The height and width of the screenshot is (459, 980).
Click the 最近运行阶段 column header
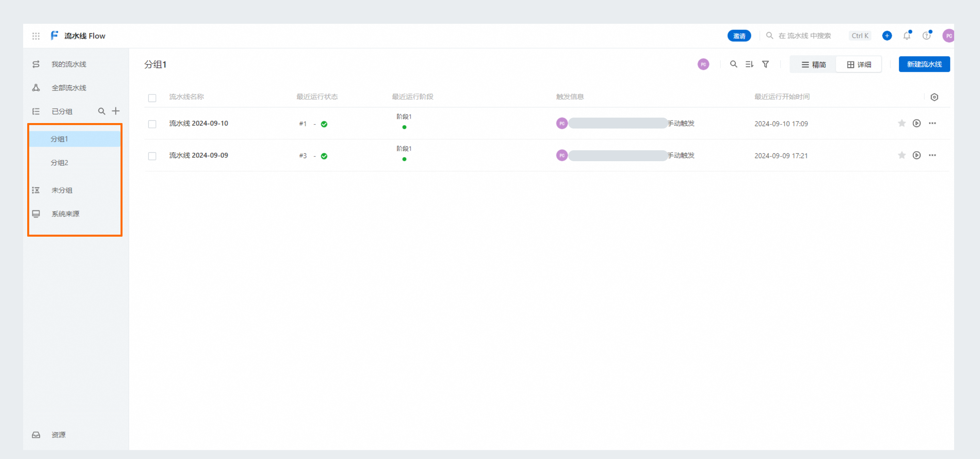coord(412,97)
